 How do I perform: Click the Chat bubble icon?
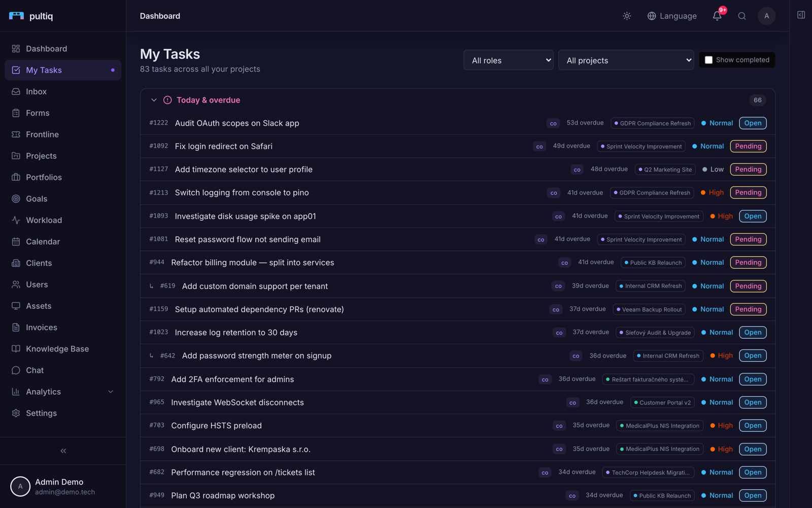pyautogui.click(x=16, y=370)
